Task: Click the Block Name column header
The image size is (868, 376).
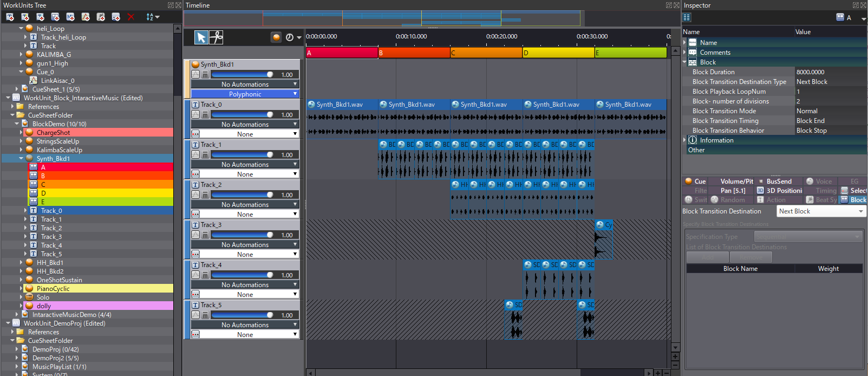Action: 740,269
